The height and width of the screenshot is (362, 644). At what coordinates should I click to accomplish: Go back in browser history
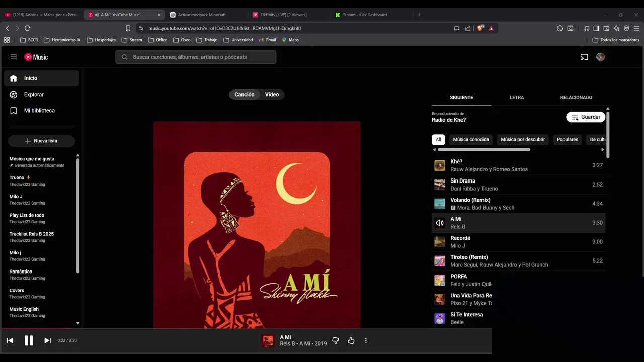click(7, 28)
